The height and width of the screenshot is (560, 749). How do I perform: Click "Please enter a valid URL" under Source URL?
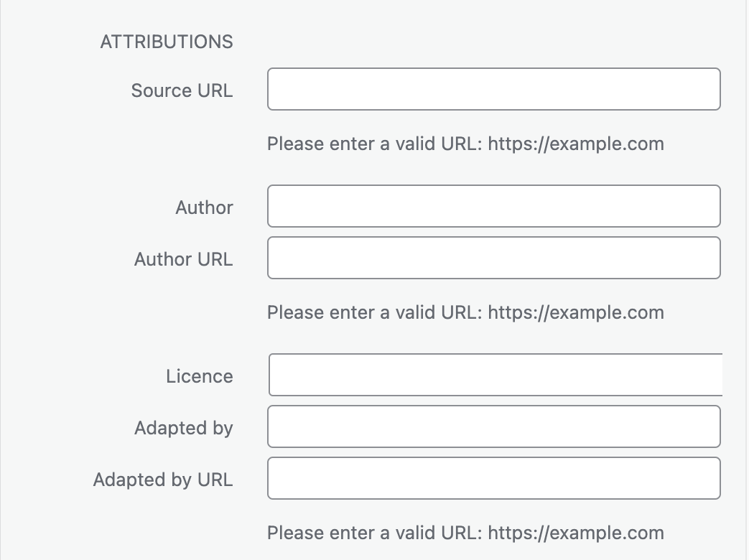[x=373, y=144]
